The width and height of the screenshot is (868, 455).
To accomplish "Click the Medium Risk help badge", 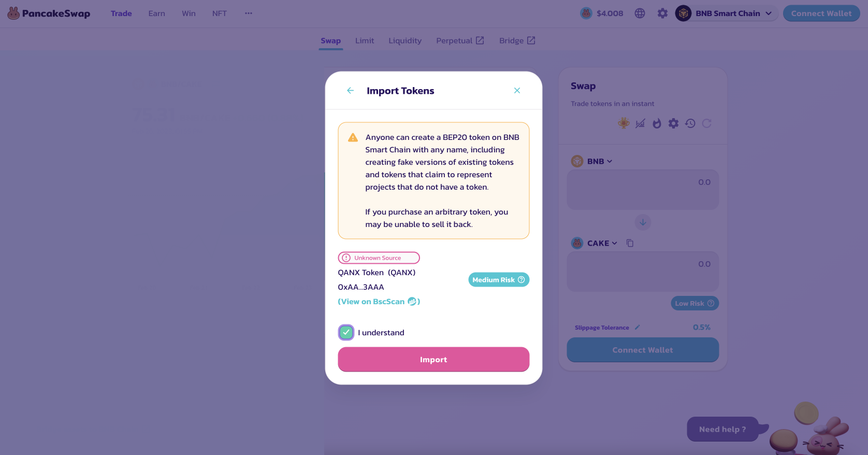I will pyautogui.click(x=499, y=280).
